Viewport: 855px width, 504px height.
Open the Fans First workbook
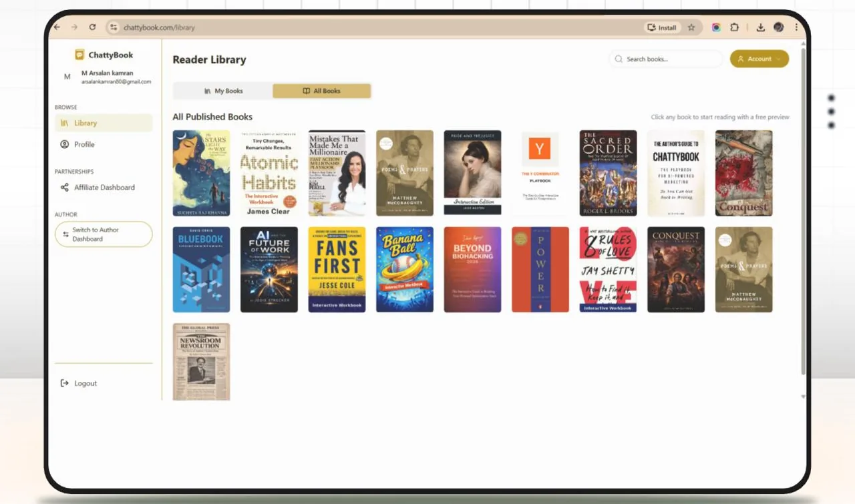click(337, 270)
